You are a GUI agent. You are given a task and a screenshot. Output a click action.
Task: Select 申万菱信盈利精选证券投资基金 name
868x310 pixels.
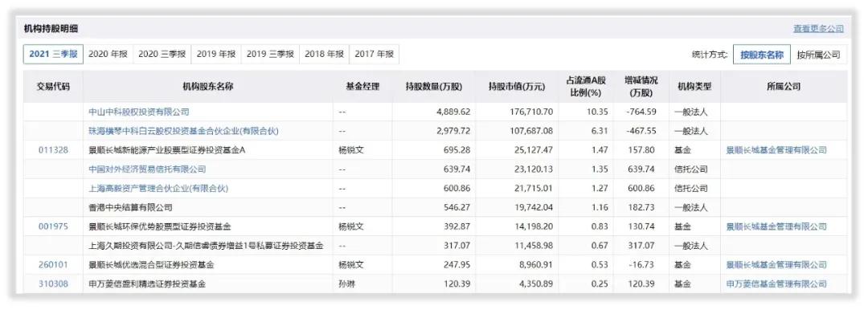(x=147, y=284)
